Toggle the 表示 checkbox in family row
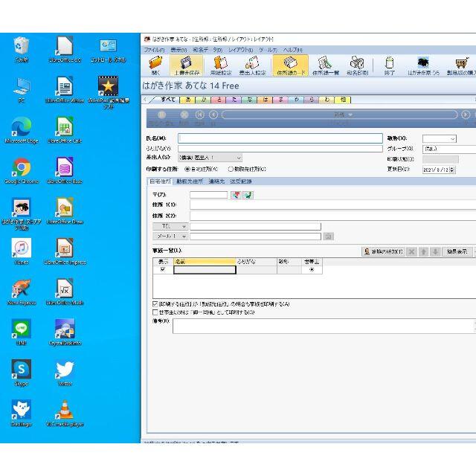Viewport: 476px width, 476px height. [x=163, y=269]
